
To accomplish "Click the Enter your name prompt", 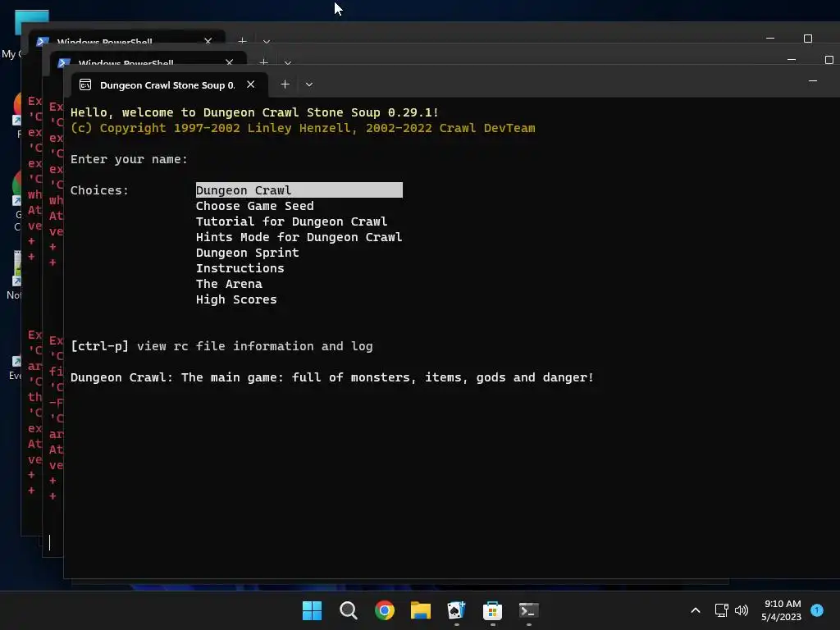I will [x=129, y=160].
